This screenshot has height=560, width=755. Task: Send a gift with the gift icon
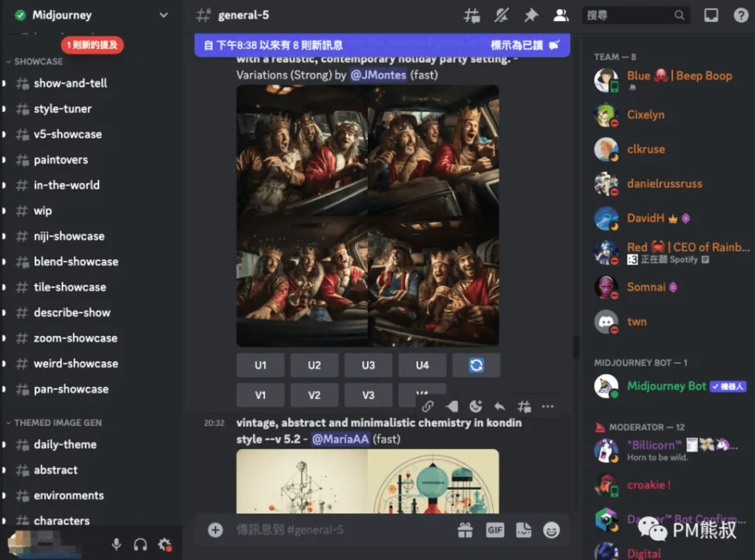[465, 530]
